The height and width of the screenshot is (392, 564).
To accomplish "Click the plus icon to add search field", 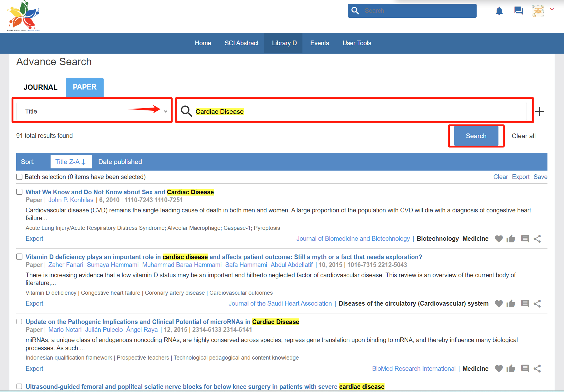I will [539, 111].
